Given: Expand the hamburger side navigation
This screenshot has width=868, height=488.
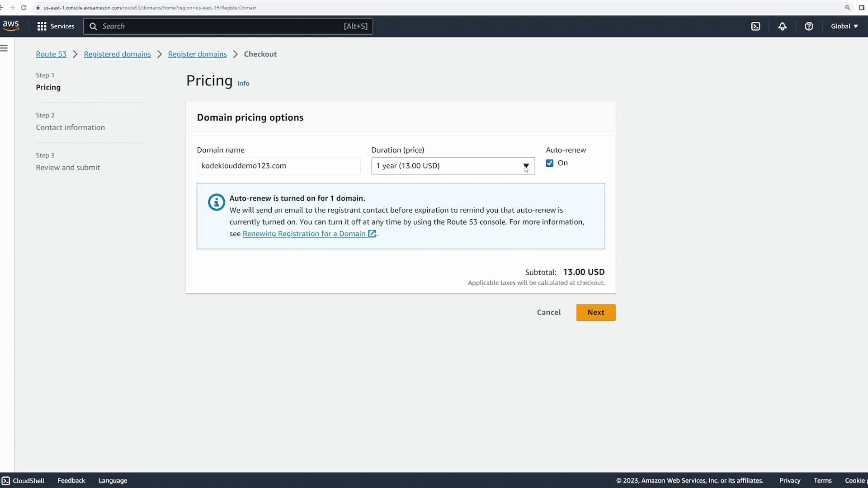Looking at the screenshot, I should (4, 48).
